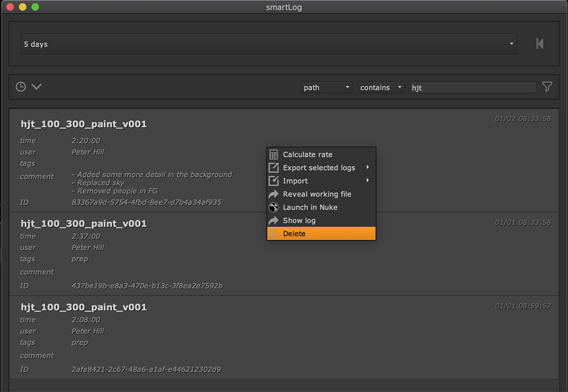This screenshot has width=568, height=392.
Task: Click the jump-to-start arrow icon
Action: (x=540, y=44)
